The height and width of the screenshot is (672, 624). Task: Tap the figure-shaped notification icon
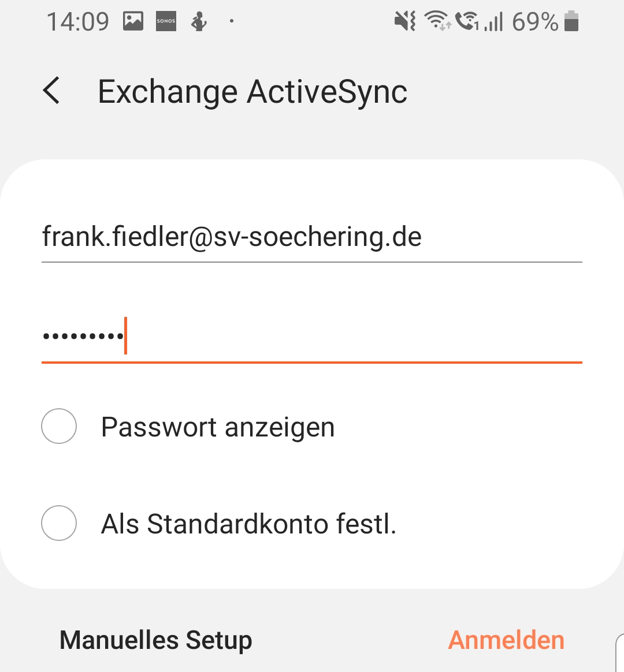[199, 22]
